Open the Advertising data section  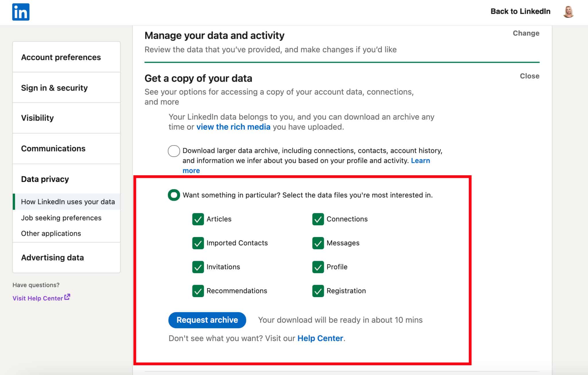pos(53,257)
